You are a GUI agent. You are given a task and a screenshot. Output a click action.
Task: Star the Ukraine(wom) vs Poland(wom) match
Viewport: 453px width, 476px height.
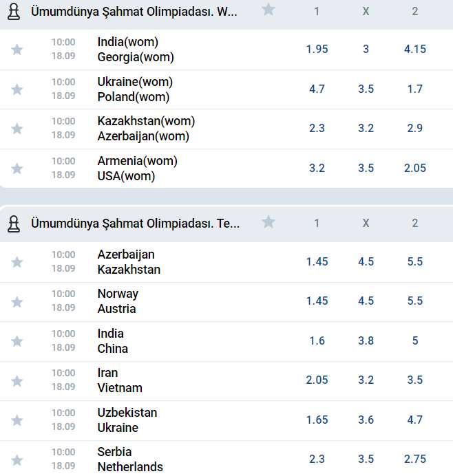pos(17,89)
